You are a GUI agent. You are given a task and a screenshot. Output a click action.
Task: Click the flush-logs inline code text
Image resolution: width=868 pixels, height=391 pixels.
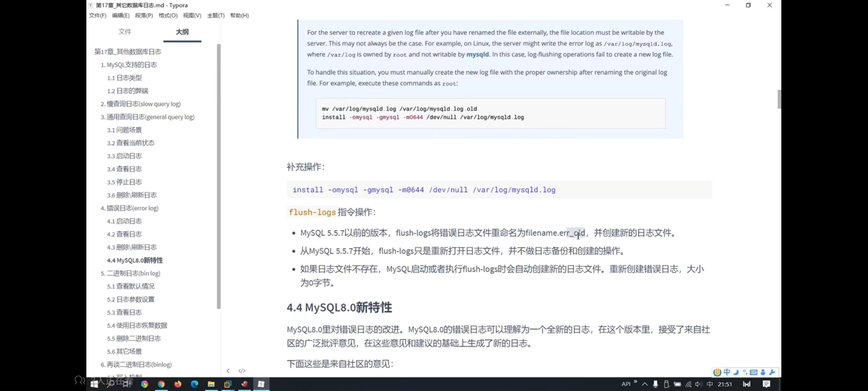pos(312,212)
